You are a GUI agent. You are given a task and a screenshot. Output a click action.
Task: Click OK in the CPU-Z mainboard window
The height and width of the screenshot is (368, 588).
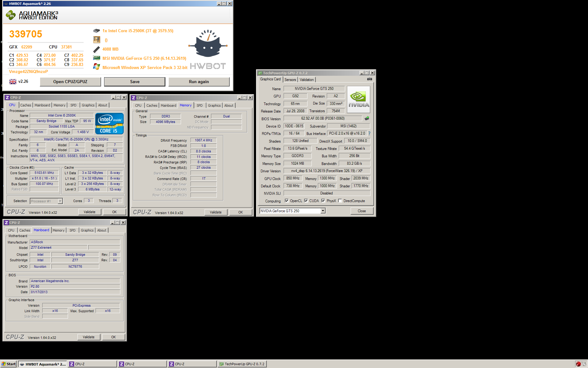[x=114, y=337]
